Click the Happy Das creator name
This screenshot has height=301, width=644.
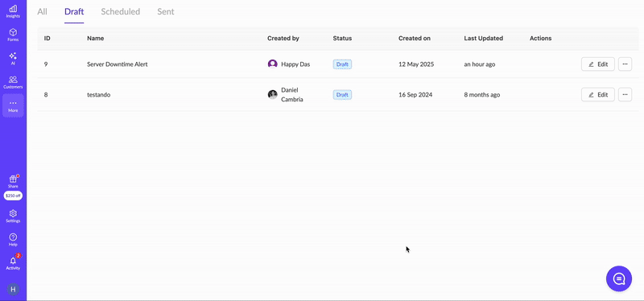(295, 64)
